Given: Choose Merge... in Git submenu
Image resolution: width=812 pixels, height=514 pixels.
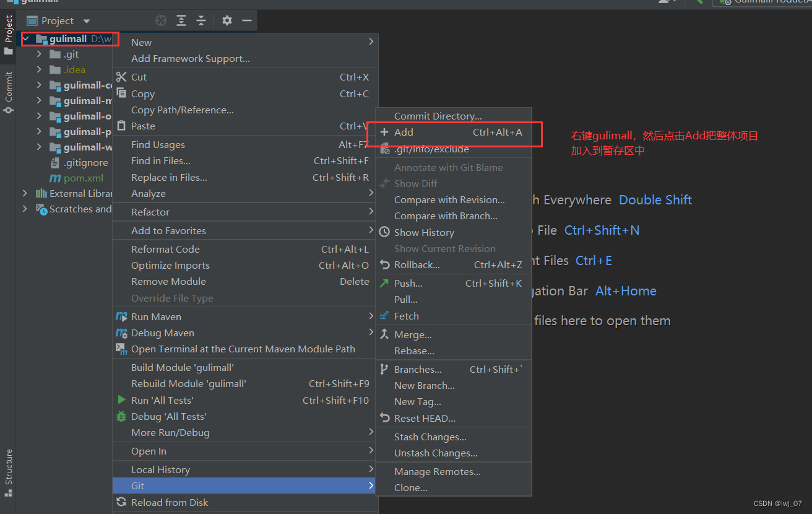Looking at the screenshot, I should (454, 334).
